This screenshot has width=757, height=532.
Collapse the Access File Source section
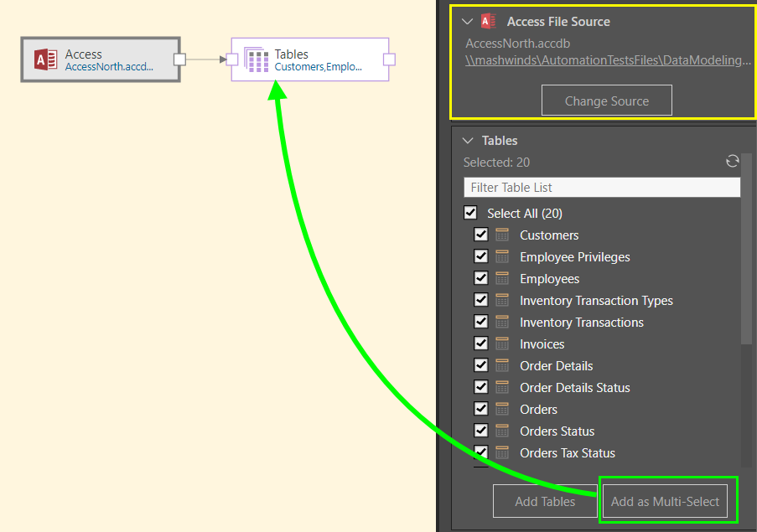(468, 22)
